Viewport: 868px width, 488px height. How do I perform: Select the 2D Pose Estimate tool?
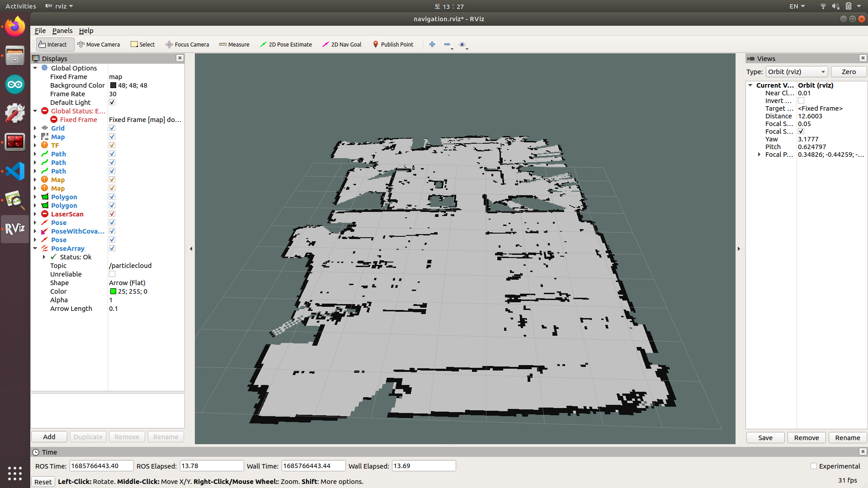pyautogui.click(x=286, y=44)
